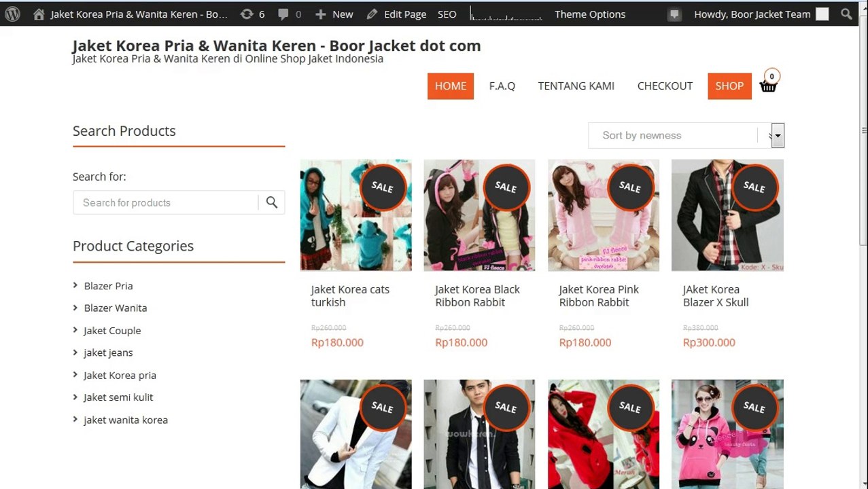Image resolution: width=868 pixels, height=489 pixels.
Task: Click white blazer product thumbnail
Action: point(356,434)
